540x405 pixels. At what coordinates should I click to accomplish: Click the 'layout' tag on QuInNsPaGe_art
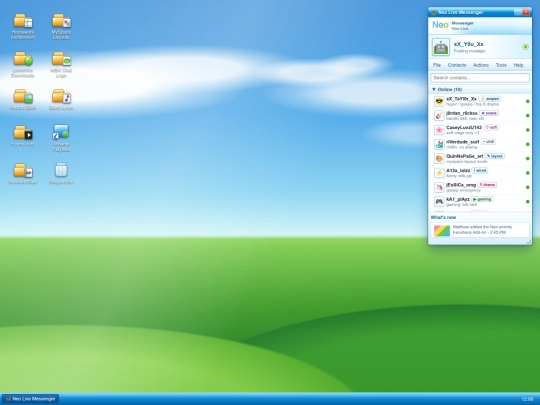[x=495, y=156]
